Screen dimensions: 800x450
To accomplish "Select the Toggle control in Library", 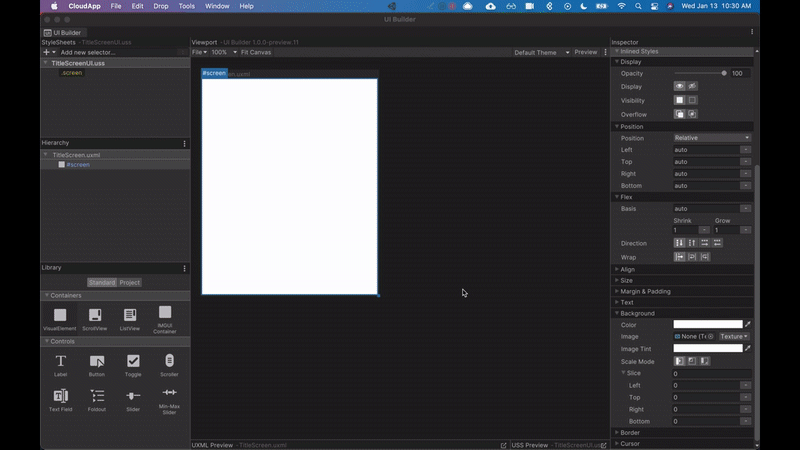I will [133, 361].
